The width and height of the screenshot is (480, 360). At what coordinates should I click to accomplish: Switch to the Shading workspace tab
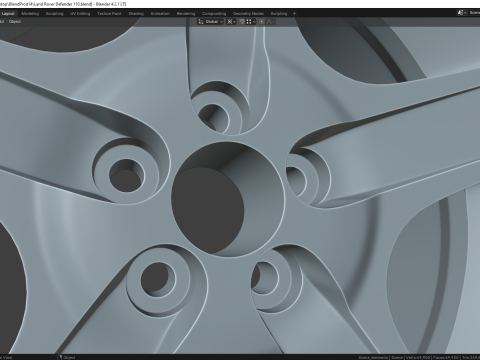click(136, 14)
